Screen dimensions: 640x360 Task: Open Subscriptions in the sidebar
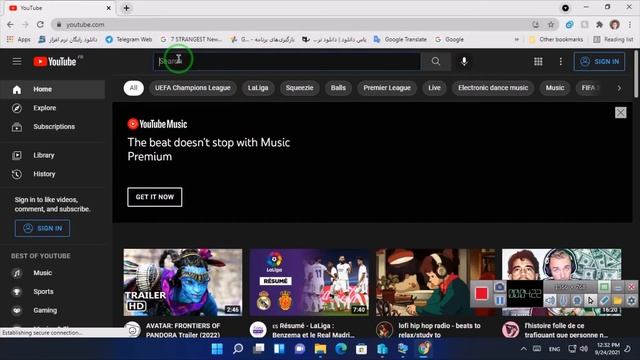(53, 127)
